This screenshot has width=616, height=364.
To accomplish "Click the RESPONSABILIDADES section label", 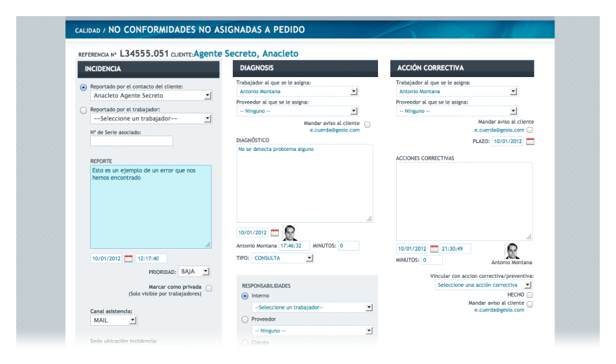I will 267,286.
